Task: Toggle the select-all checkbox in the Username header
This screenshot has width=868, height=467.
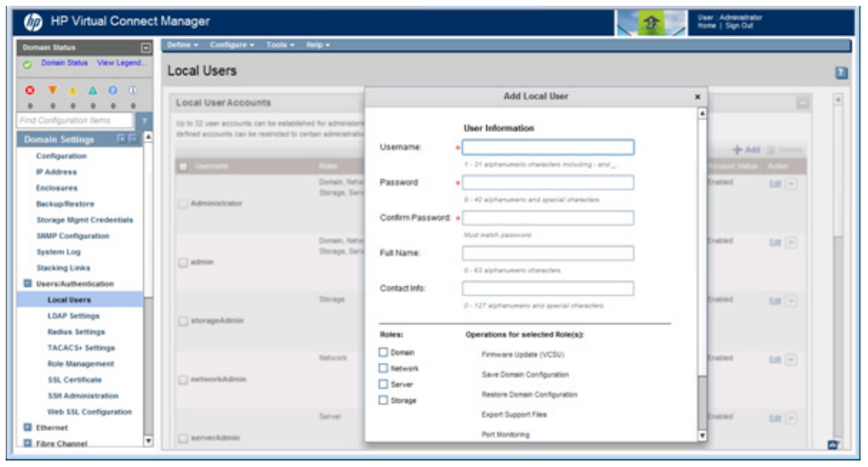Action: click(x=183, y=166)
